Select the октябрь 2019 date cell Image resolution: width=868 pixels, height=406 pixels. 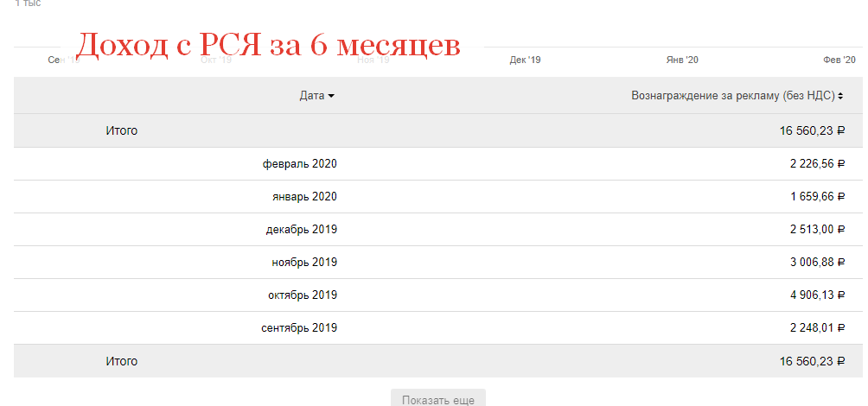[303, 295]
